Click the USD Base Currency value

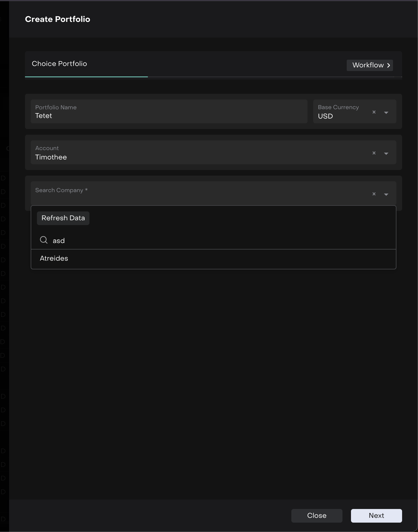click(x=325, y=116)
